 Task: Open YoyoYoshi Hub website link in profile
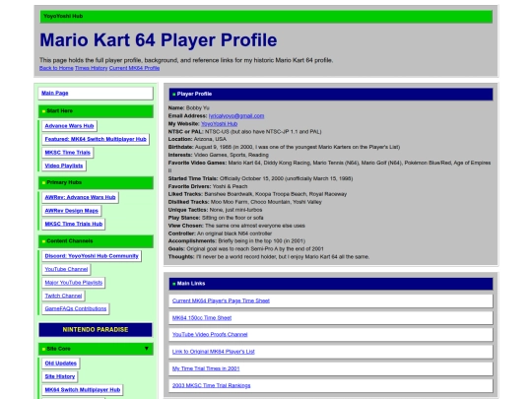pos(219,124)
